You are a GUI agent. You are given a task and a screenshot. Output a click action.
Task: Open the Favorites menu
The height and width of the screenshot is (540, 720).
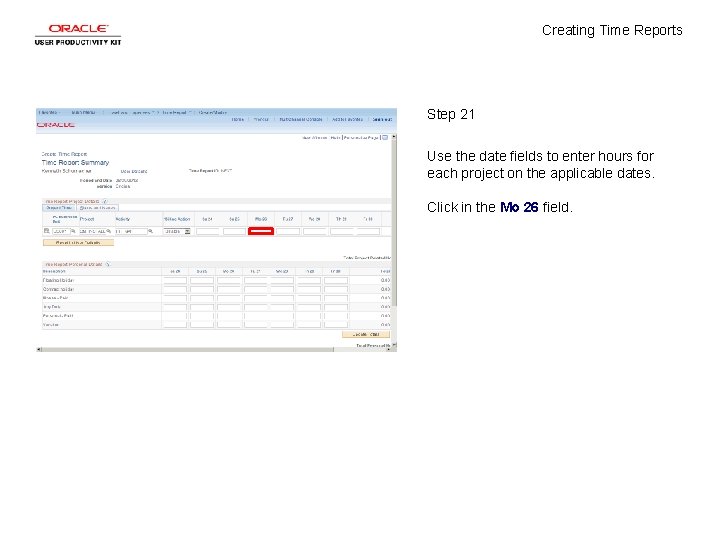[48, 112]
